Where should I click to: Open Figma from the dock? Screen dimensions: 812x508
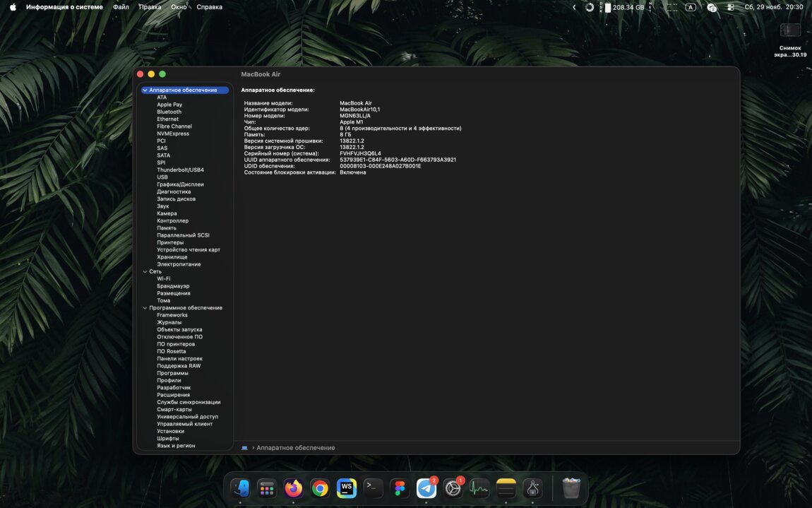click(x=400, y=488)
